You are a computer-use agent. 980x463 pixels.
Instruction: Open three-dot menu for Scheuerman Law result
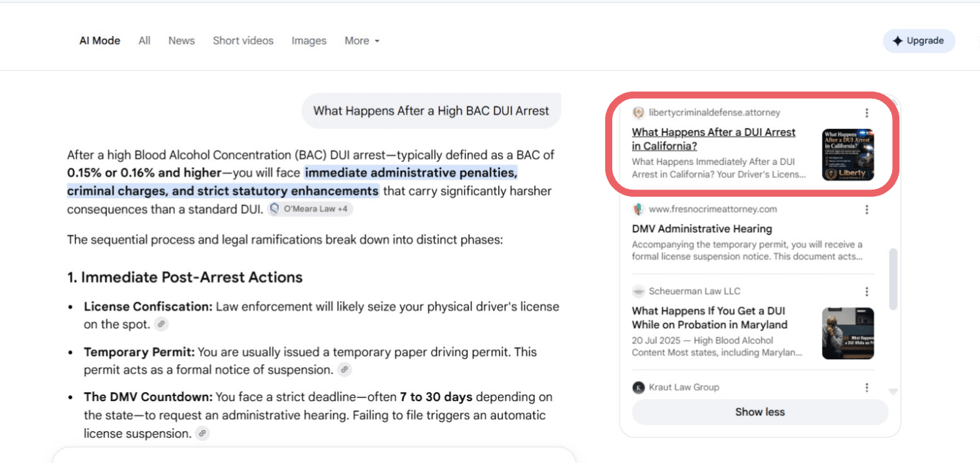(x=866, y=291)
